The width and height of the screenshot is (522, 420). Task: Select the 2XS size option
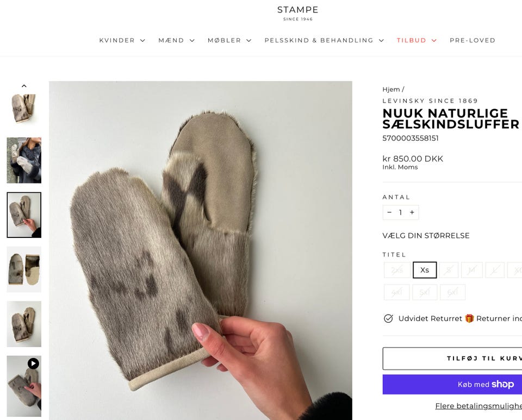click(x=397, y=270)
